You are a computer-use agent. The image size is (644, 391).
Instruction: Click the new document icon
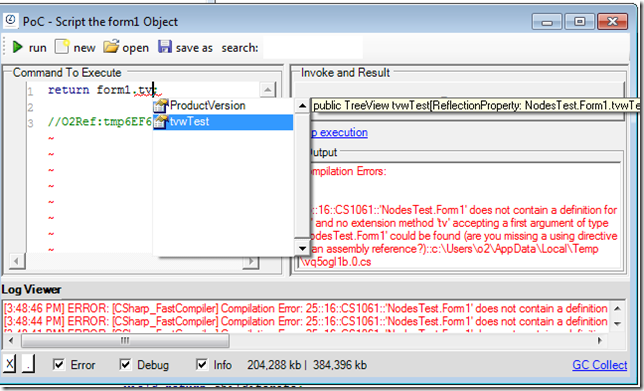[62, 46]
